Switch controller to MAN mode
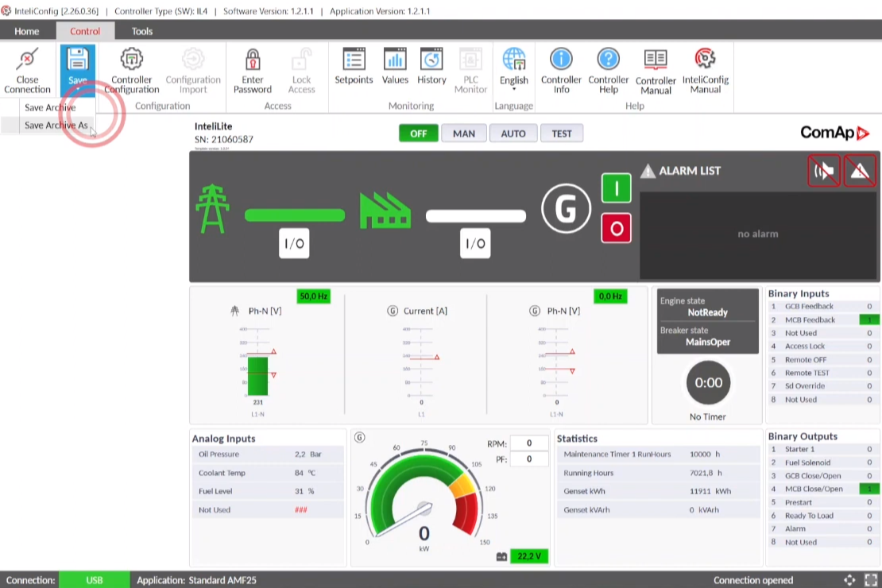 [464, 133]
